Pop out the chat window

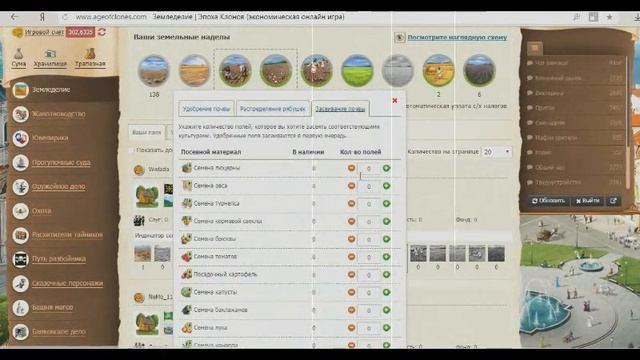click(x=613, y=200)
